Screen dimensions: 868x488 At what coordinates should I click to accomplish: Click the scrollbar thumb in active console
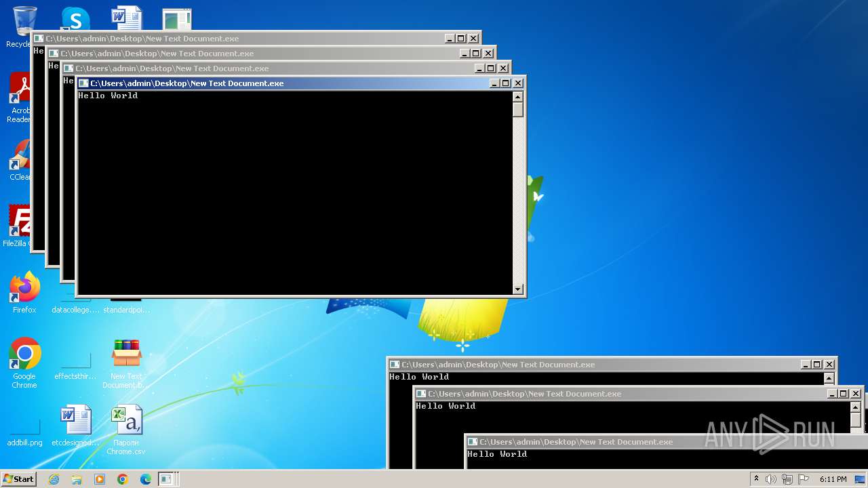[518, 110]
